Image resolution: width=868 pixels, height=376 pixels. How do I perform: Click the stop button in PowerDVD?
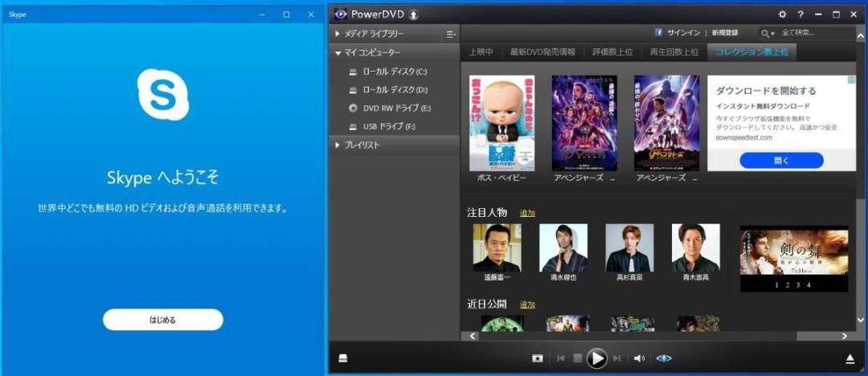pos(577,359)
